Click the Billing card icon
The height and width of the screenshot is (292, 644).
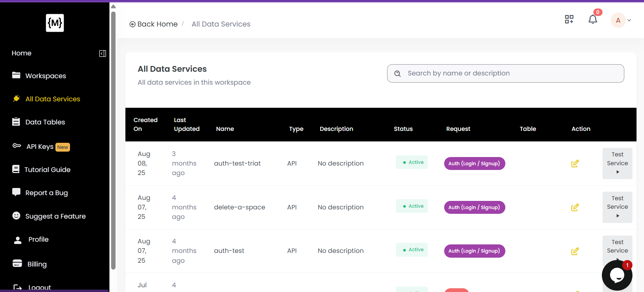click(x=17, y=263)
